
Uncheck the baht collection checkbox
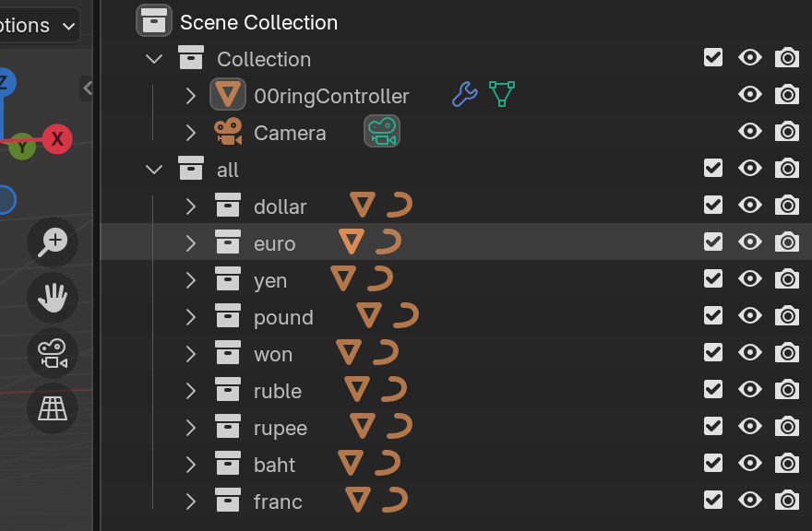tap(713, 463)
